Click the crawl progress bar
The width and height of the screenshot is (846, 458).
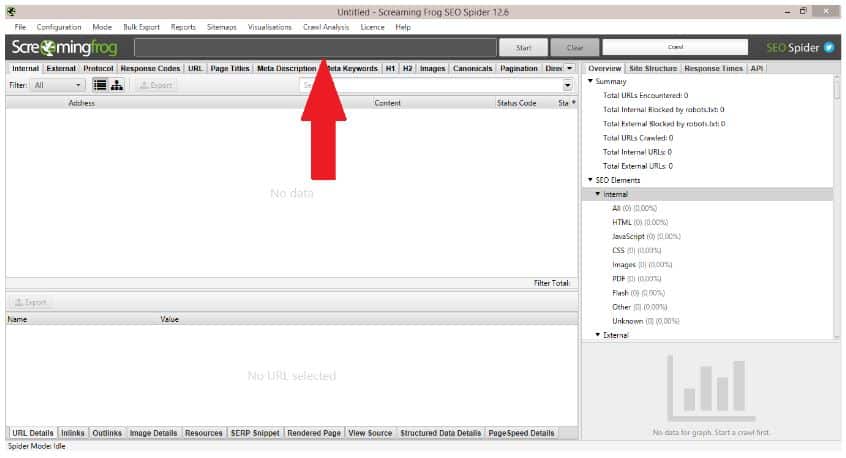pos(675,47)
